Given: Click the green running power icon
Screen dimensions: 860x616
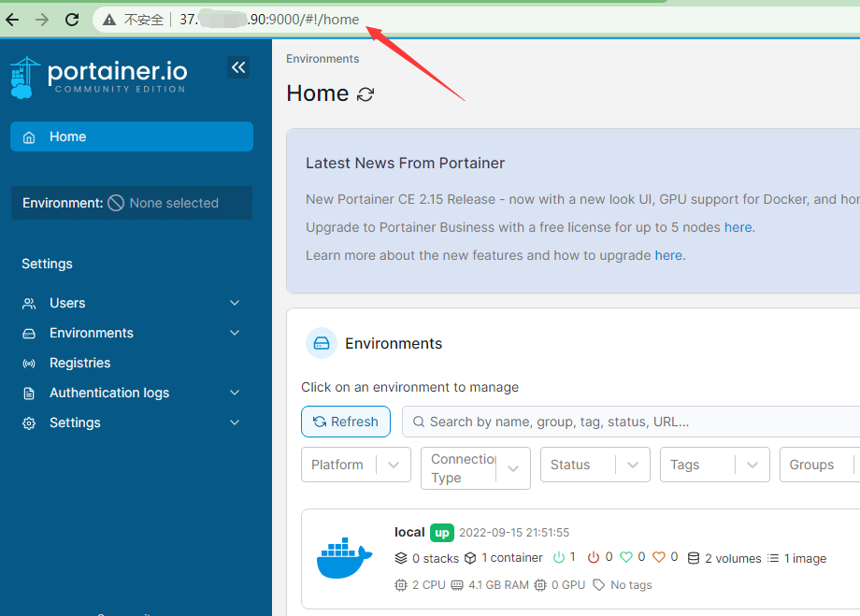Looking at the screenshot, I should click(x=559, y=557).
